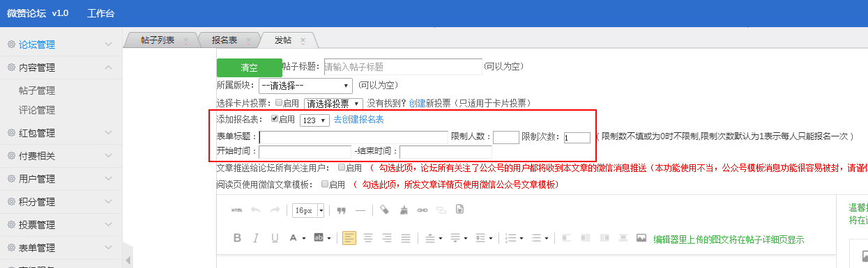868x268 pixels.
Task: Enable the card vote checkbox
Action: coord(280,103)
